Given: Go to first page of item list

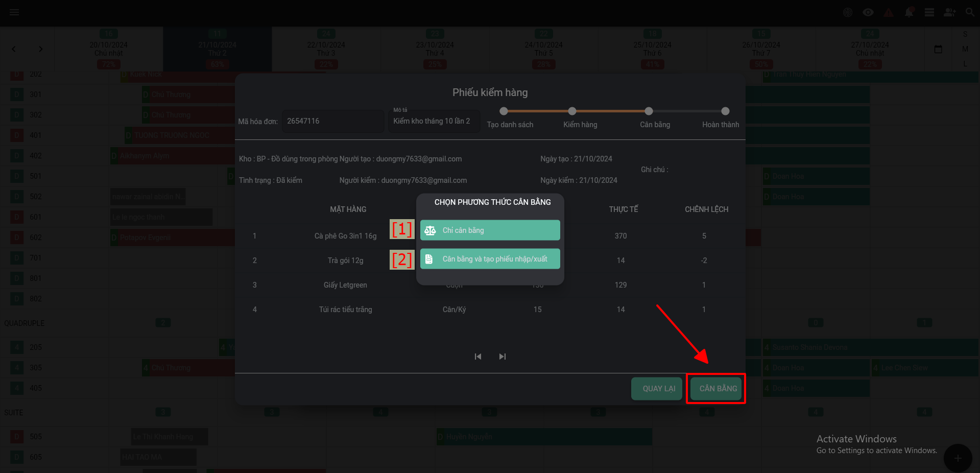Looking at the screenshot, I should coord(478,357).
